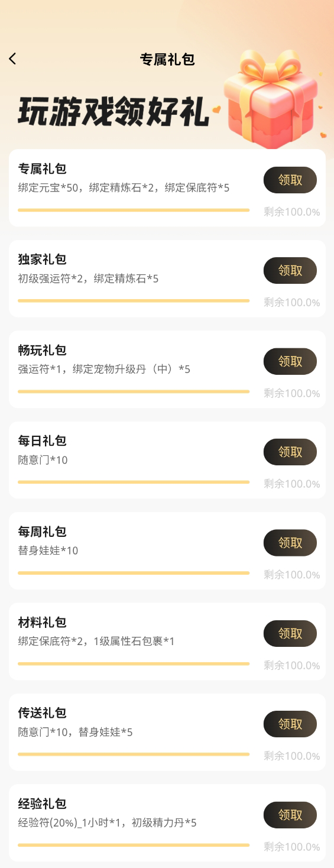
Task: Select the 替身娃娃*10 reward text
Action: pyautogui.click(x=48, y=551)
